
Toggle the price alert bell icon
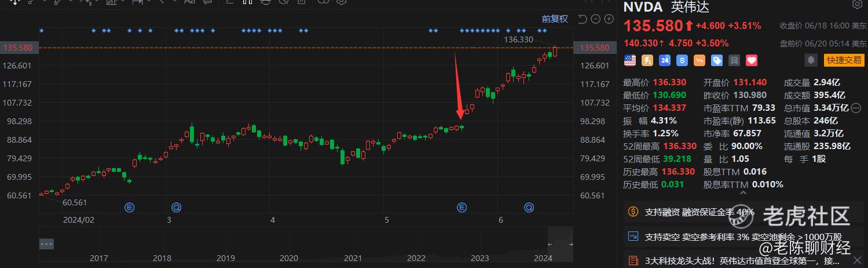[x=811, y=60]
